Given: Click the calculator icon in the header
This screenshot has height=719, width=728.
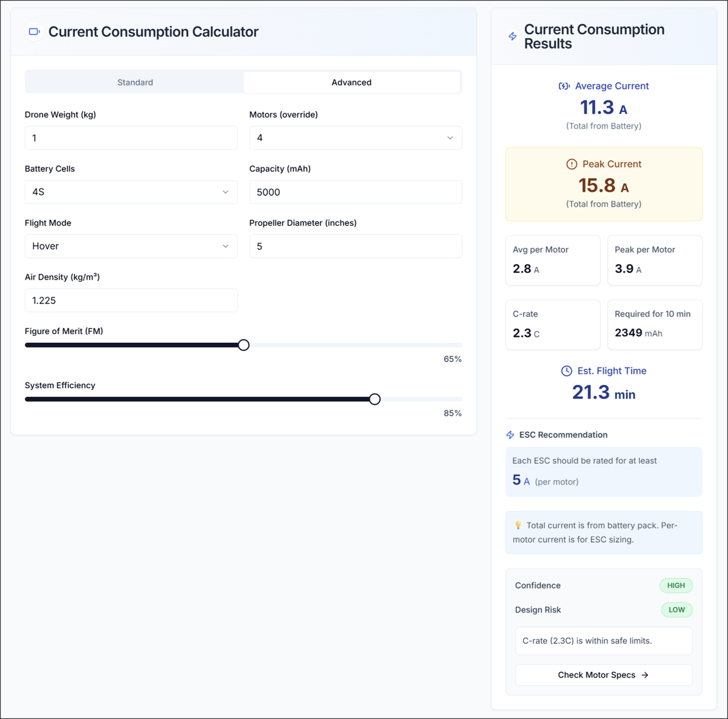Looking at the screenshot, I should point(34,32).
